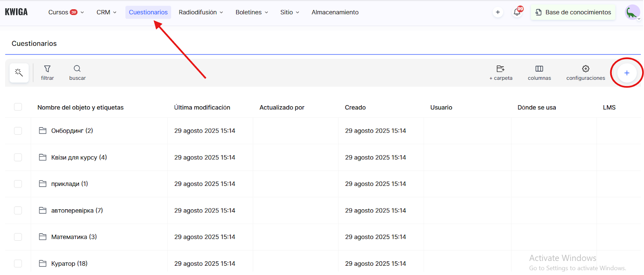Click the dinosaur user avatar
The width and height of the screenshot is (644, 275).
[x=632, y=12]
